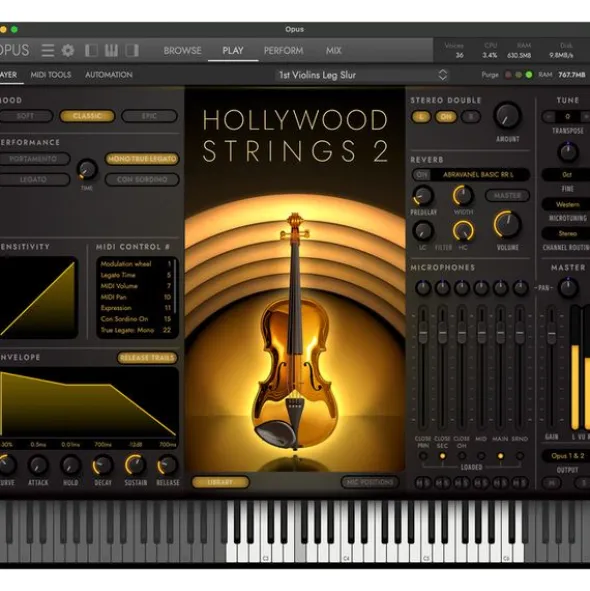
Task: Adjust the Stereo Double Amount knob
Action: click(x=507, y=116)
